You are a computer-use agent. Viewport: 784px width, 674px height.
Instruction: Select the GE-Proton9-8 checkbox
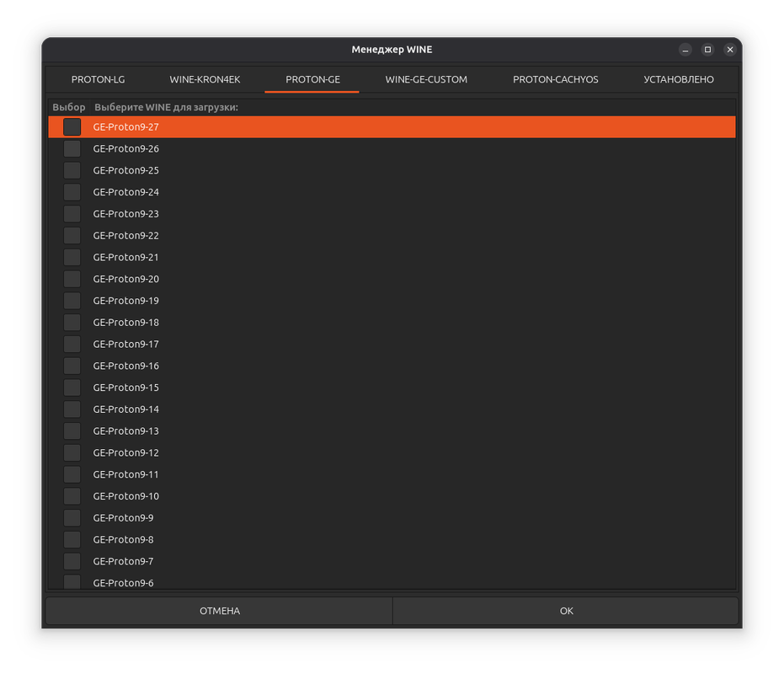click(x=72, y=539)
